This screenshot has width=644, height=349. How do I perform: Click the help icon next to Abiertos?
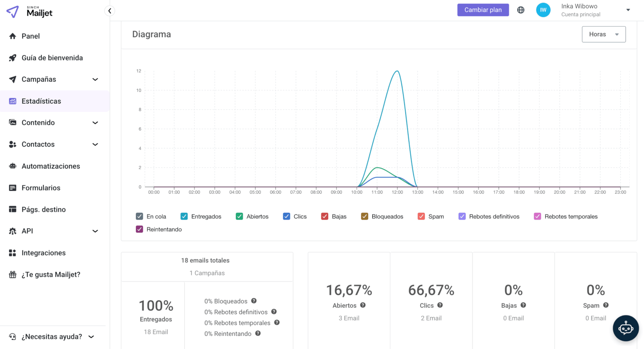coord(363,305)
